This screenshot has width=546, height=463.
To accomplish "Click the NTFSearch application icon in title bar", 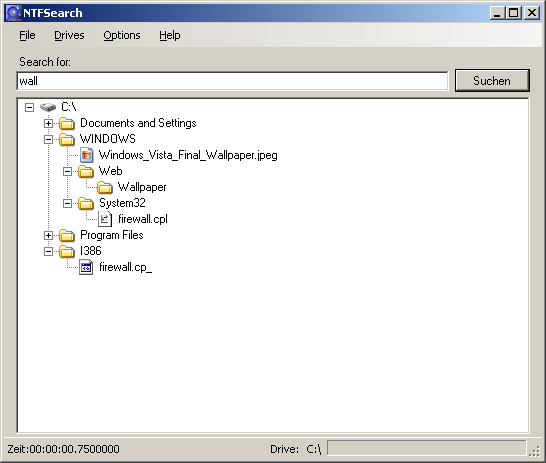I will click(x=13, y=13).
